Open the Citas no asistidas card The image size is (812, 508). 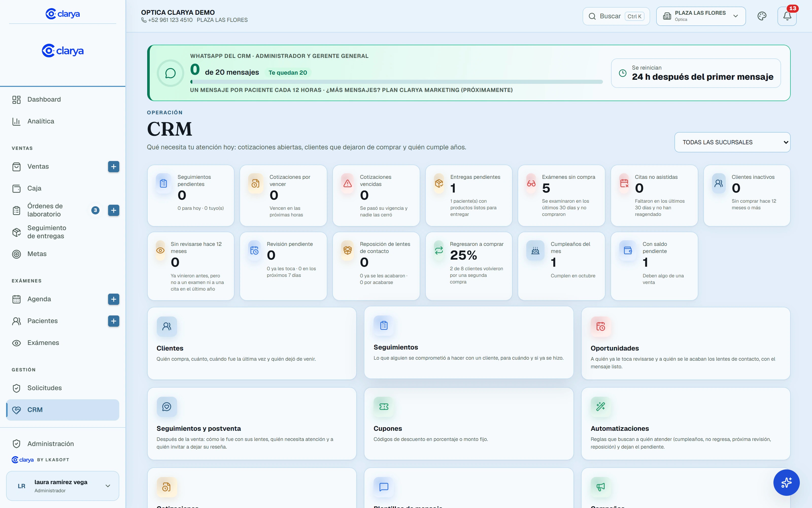coord(654,196)
